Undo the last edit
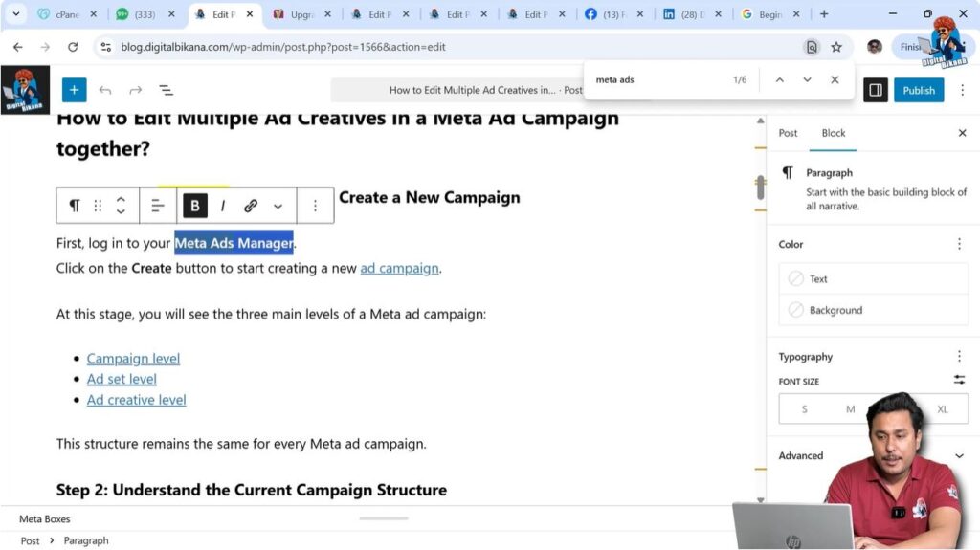 point(105,90)
